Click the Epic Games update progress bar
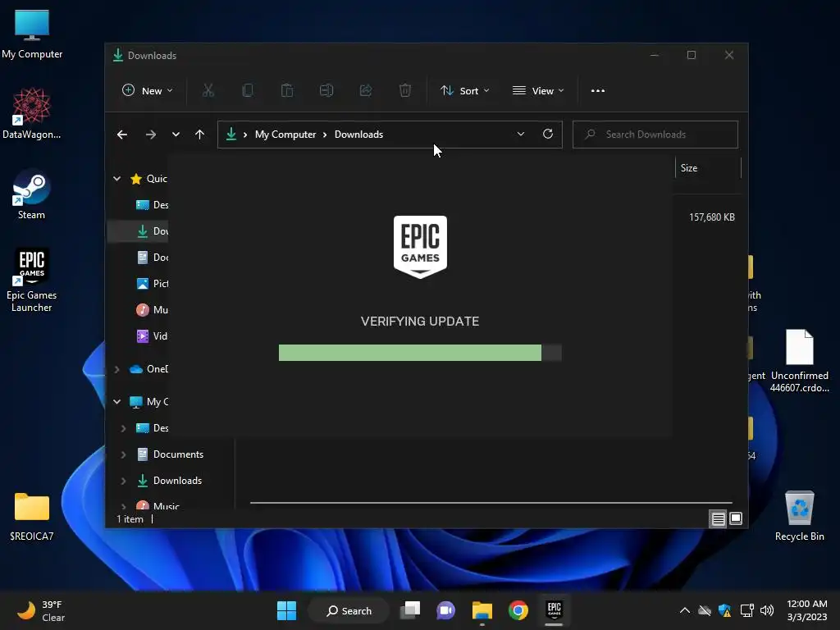Screen dimensions: 840x630 click(x=420, y=353)
